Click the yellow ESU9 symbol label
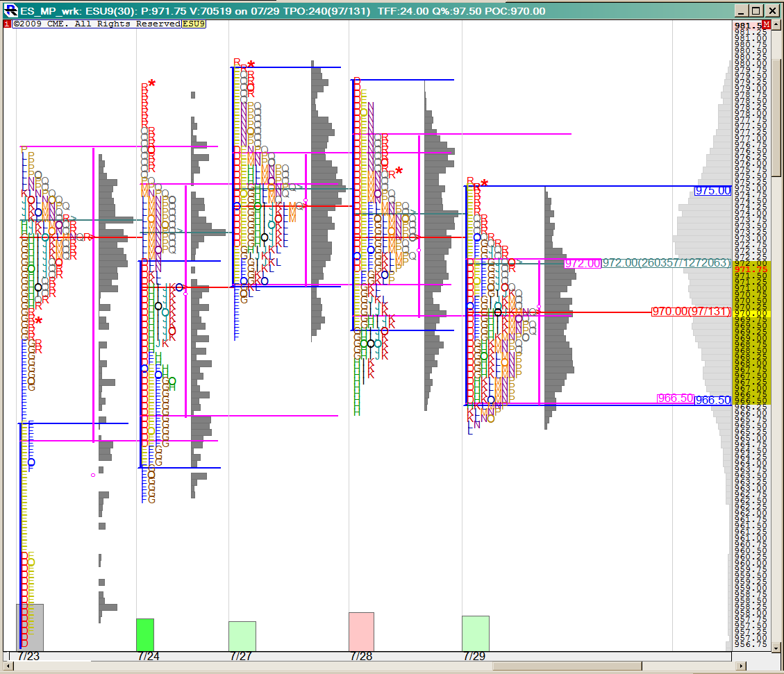 pyautogui.click(x=194, y=24)
